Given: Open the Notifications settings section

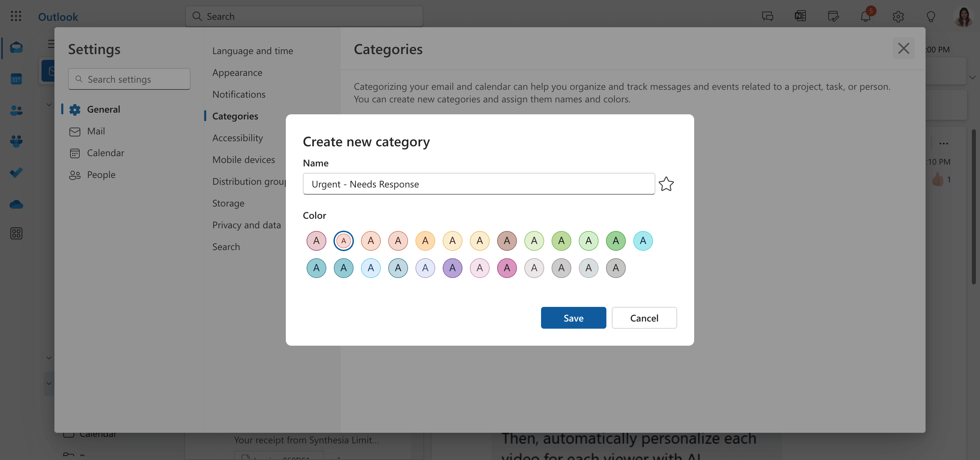Looking at the screenshot, I should [x=239, y=94].
